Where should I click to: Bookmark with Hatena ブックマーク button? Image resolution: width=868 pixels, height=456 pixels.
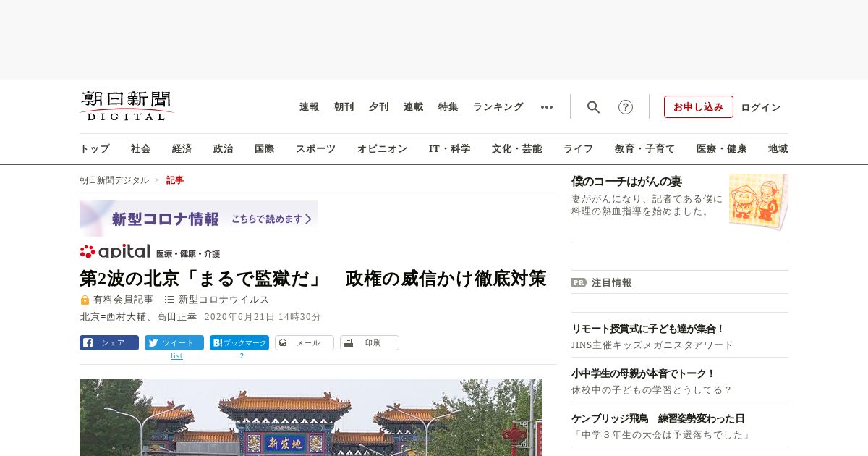pos(239,343)
